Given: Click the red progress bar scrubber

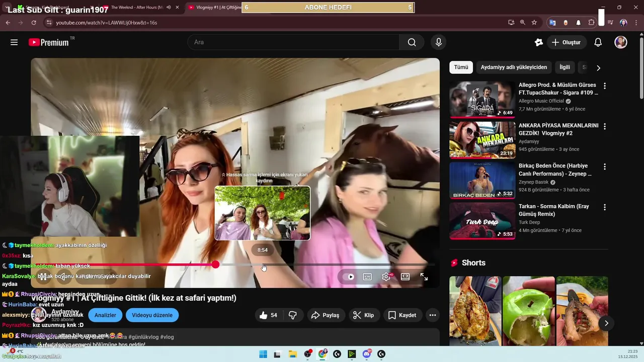Looking at the screenshot, I should click(215, 264).
